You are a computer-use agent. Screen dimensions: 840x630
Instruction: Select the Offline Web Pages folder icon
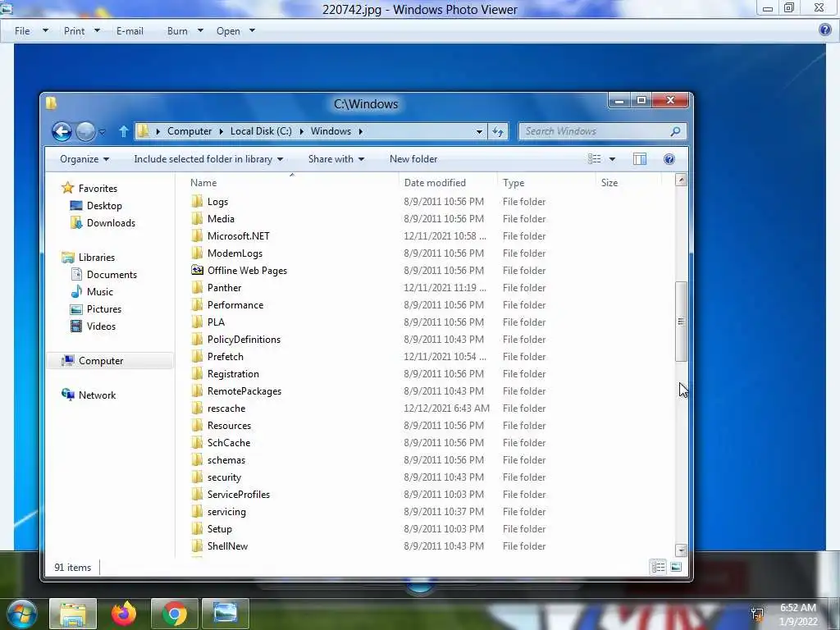pyautogui.click(x=197, y=270)
